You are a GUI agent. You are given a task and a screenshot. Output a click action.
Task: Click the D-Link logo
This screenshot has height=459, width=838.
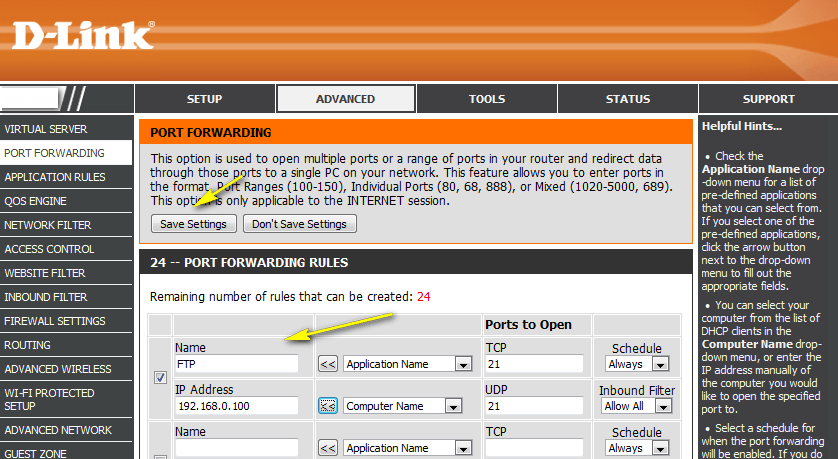[83, 35]
